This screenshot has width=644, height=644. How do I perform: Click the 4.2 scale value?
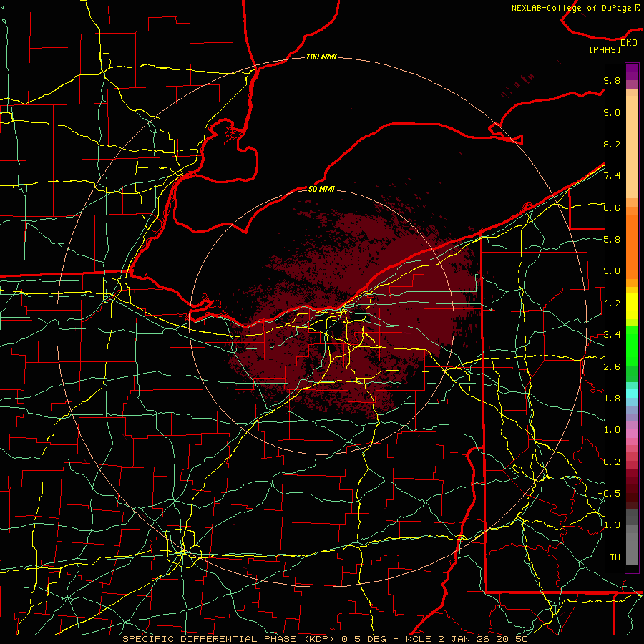pyautogui.click(x=612, y=303)
